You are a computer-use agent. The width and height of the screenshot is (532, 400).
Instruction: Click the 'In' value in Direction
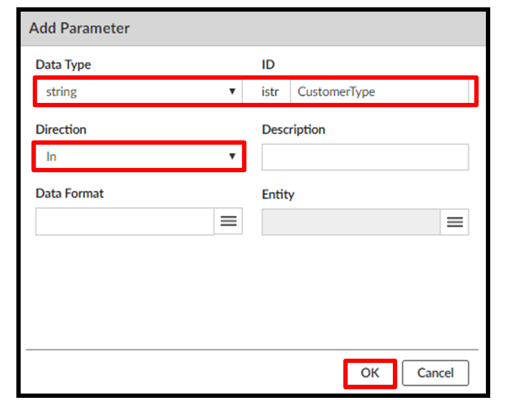pyautogui.click(x=51, y=157)
